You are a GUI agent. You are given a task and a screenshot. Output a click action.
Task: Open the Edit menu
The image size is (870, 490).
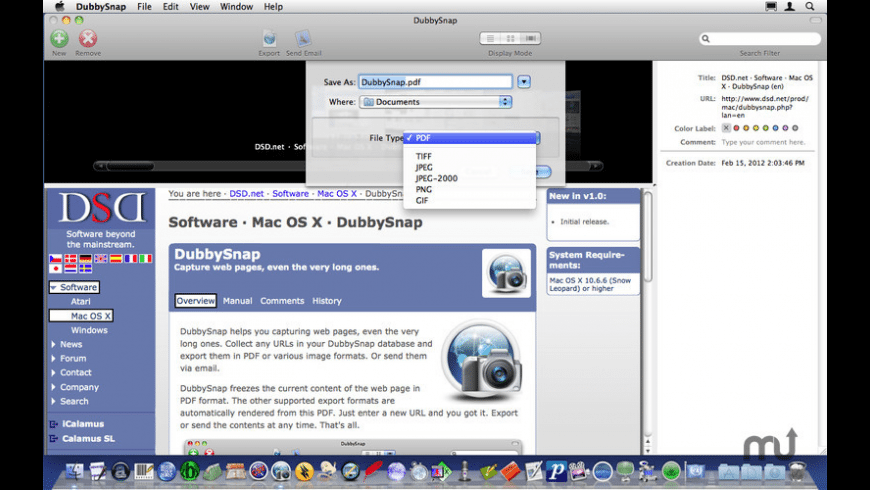pos(171,6)
